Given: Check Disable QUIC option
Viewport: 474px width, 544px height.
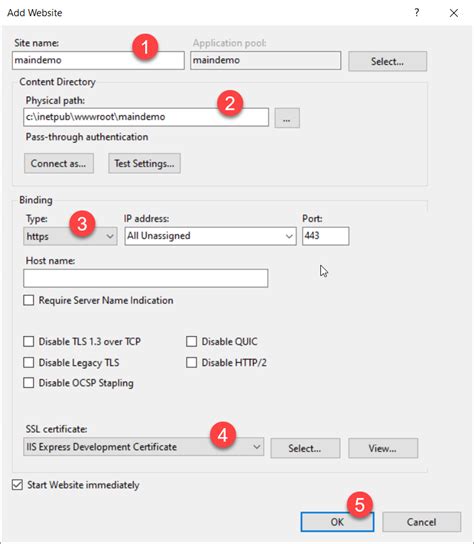Looking at the screenshot, I should [x=192, y=341].
